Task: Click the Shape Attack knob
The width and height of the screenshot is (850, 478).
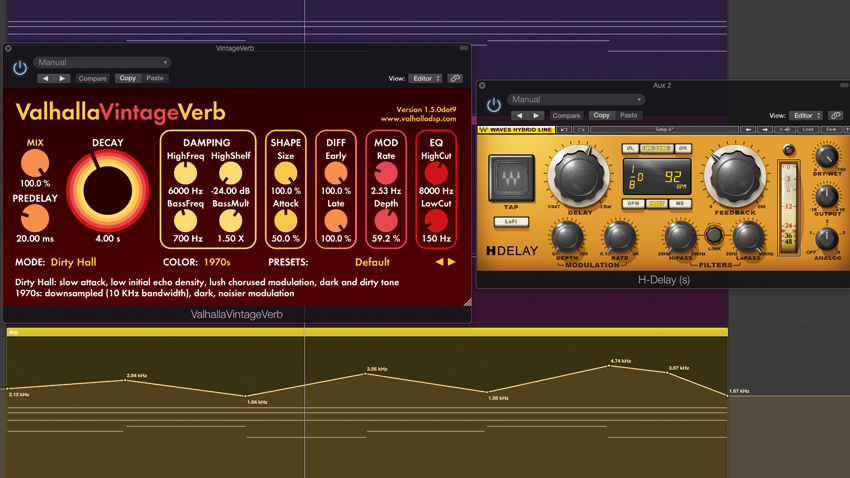Action: pyautogui.click(x=286, y=221)
